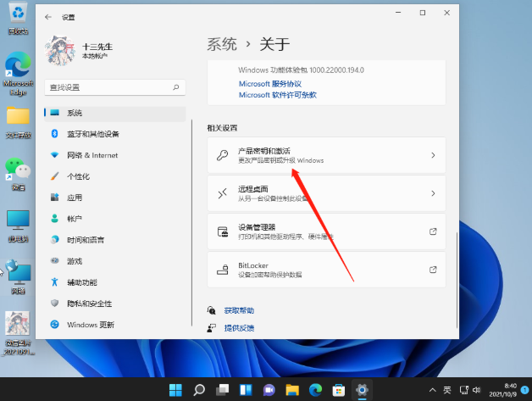The height and width of the screenshot is (401, 532).
Task: Open Windows 更新 in sidebar
Action: pyautogui.click(x=89, y=325)
